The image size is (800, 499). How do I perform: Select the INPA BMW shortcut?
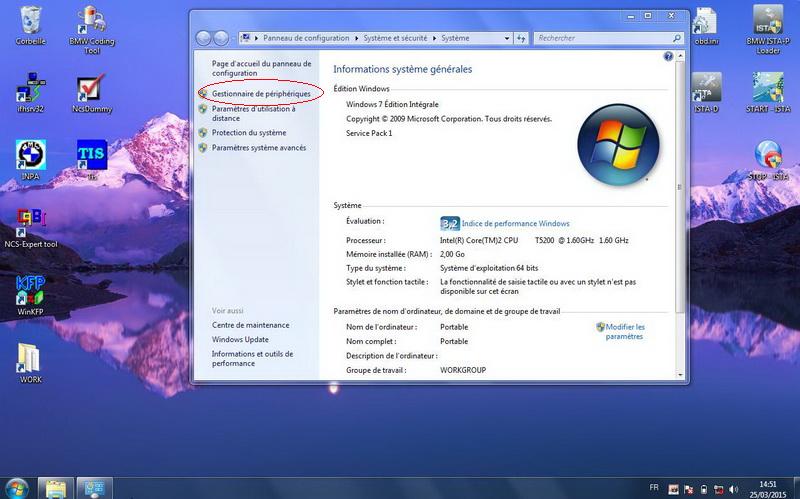coord(31,160)
